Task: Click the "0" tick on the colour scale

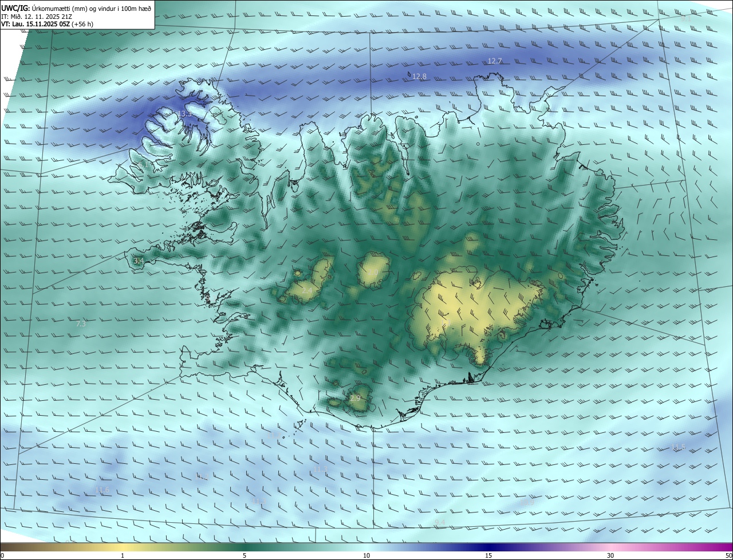Action: point(2,556)
